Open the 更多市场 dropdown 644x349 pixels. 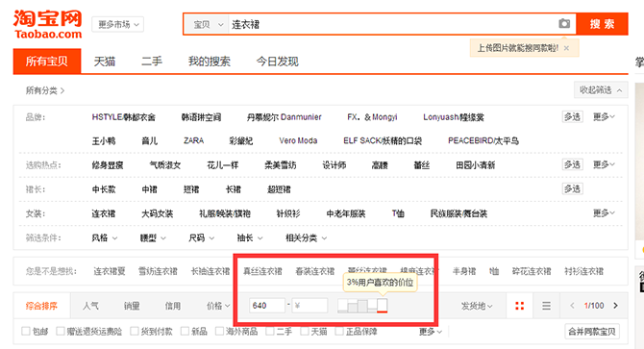click(x=118, y=25)
